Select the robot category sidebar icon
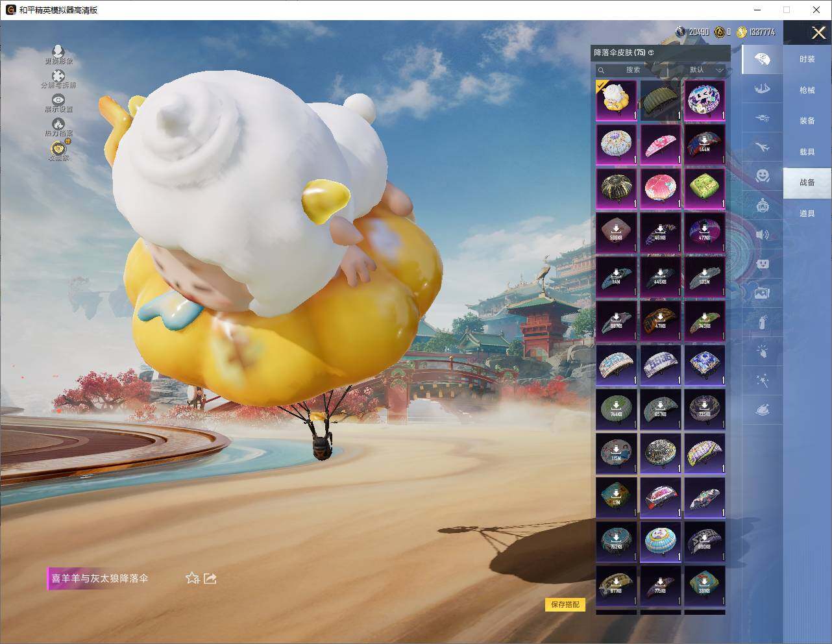 coord(763,206)
